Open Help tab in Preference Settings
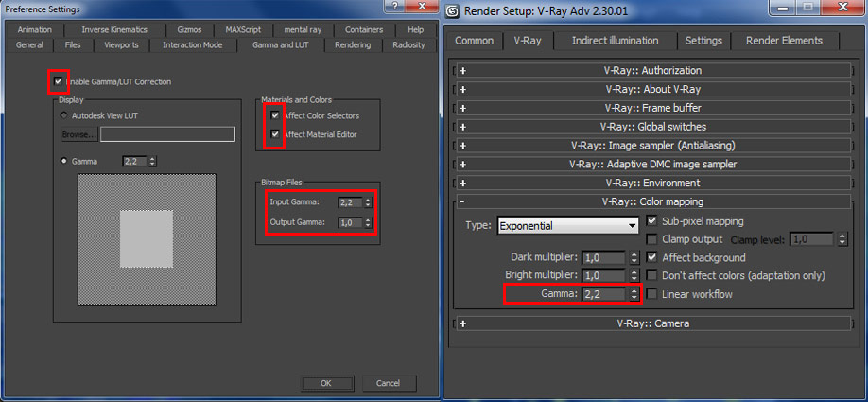868x402 pixels. (x=416, y=30)
